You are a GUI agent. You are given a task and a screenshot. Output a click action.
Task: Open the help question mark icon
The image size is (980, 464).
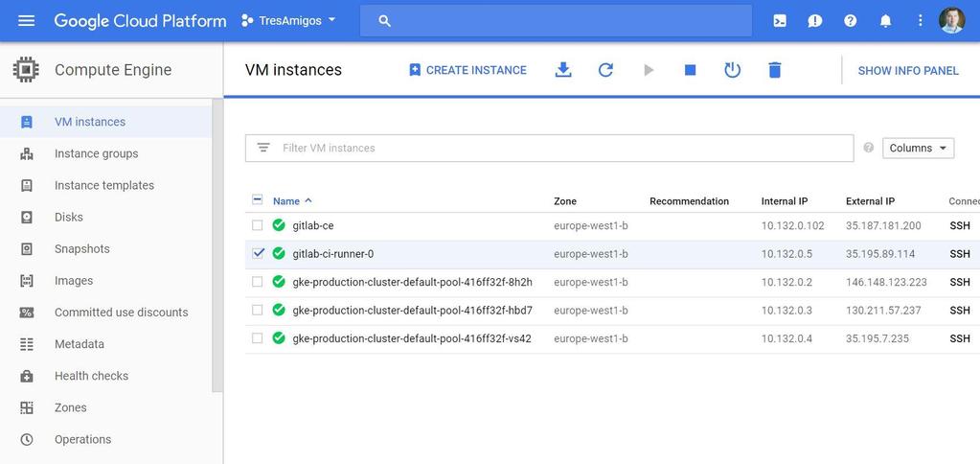point(850,21)
